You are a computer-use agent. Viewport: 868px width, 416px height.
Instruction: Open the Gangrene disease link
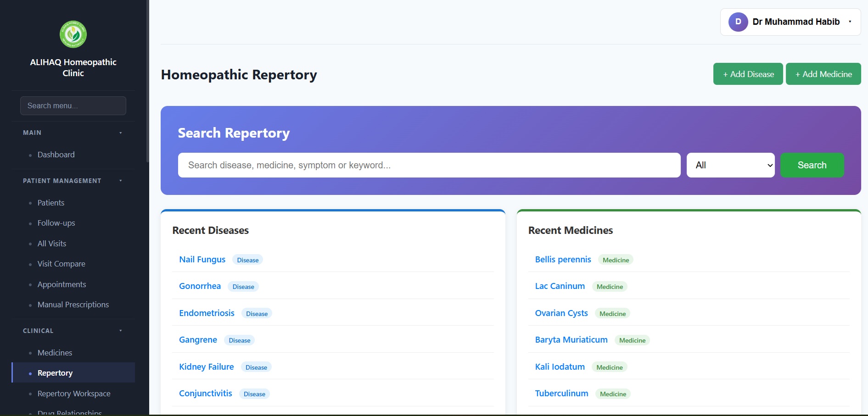(x=198, y=340)
